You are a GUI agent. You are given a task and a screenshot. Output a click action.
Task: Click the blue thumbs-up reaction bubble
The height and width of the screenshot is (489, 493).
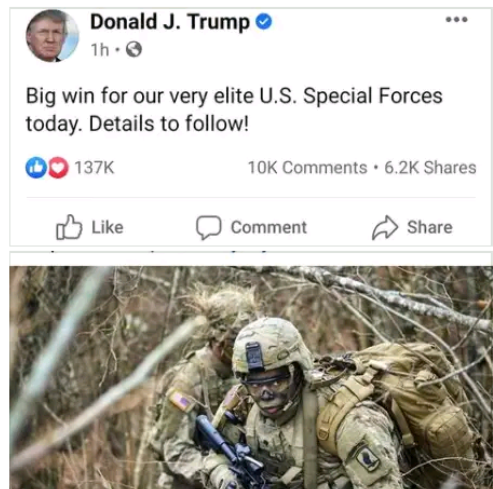click(36, 167)
